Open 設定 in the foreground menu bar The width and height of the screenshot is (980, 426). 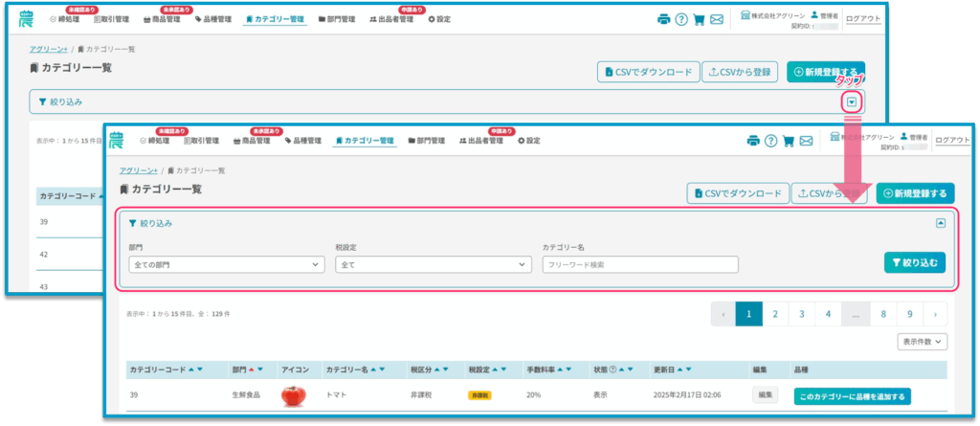point(528,141)
